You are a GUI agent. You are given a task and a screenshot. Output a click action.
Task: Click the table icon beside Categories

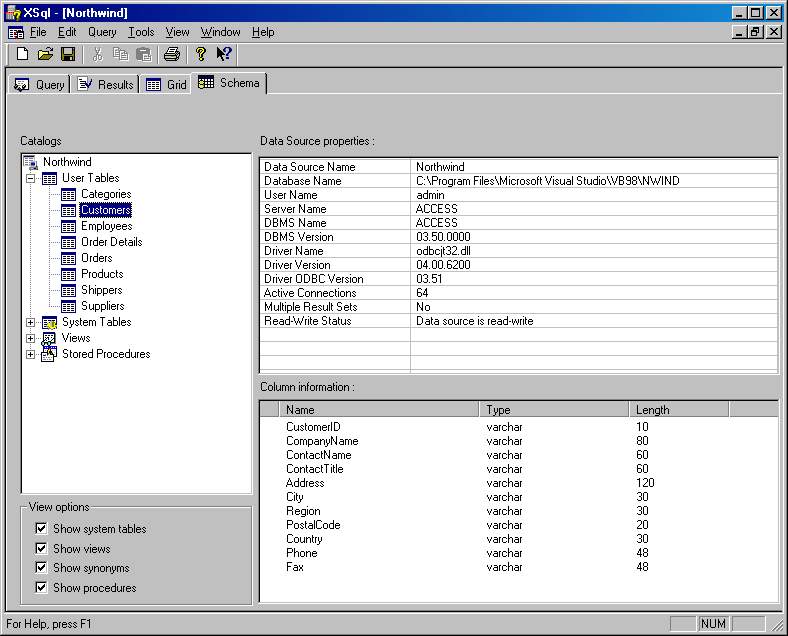point(68,194)
